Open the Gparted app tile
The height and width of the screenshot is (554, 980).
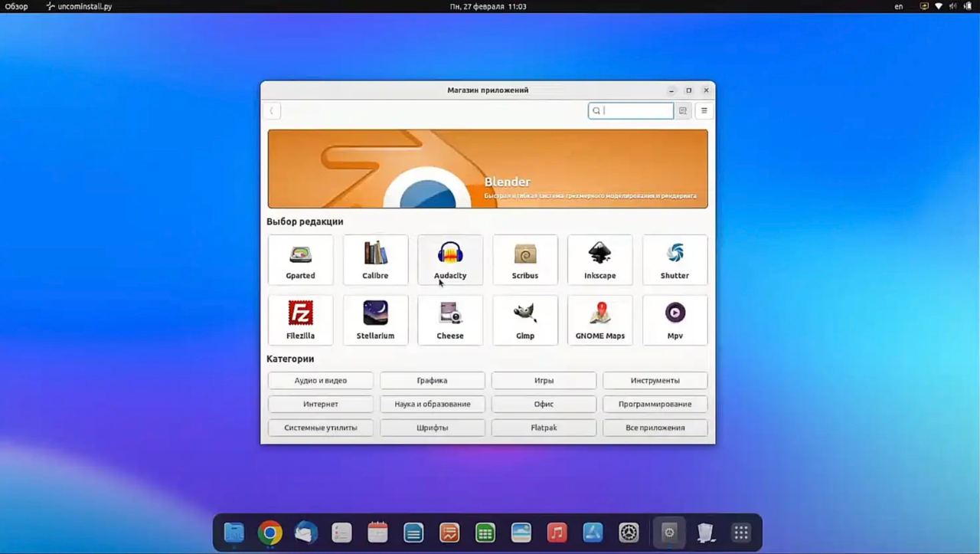pos(300,260)
